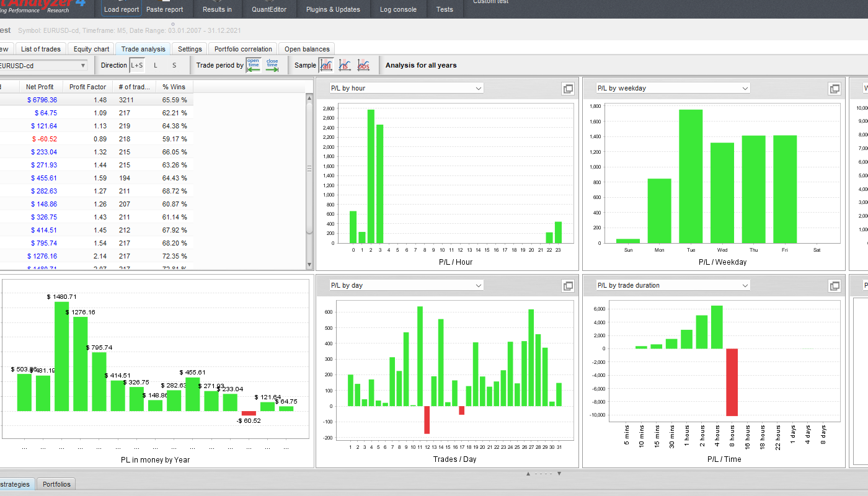The image size is (868, 496).
Task: Click the Paste report button
Action: point(165,9)
